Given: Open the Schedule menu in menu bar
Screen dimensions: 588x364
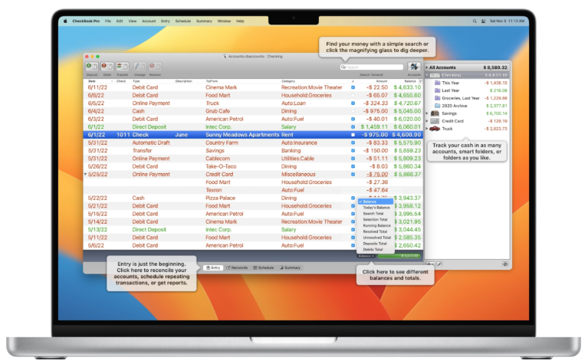Looking at the screenshot, I should click(182, 21).
